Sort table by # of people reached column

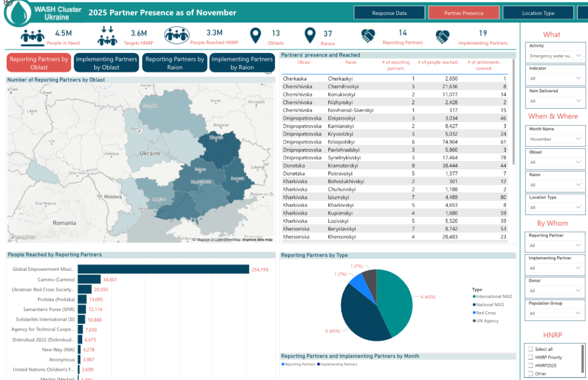438,62
